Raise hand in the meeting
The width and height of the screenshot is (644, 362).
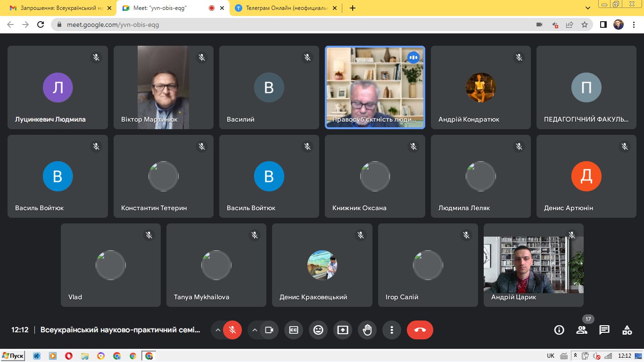point(367,330)
